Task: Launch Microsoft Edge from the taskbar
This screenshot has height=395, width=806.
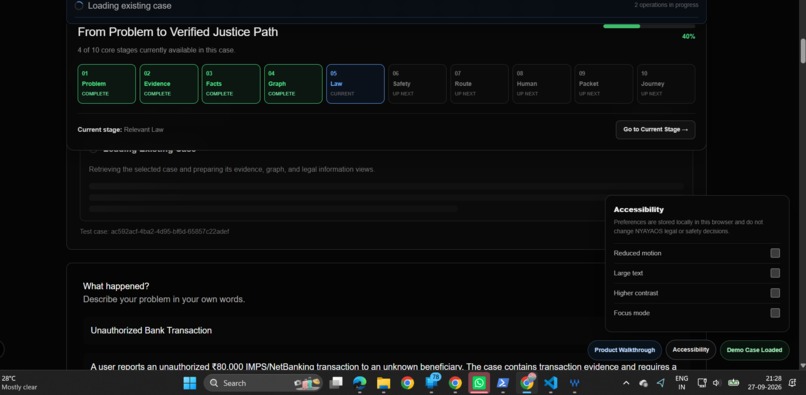Action: pos(360,383)
